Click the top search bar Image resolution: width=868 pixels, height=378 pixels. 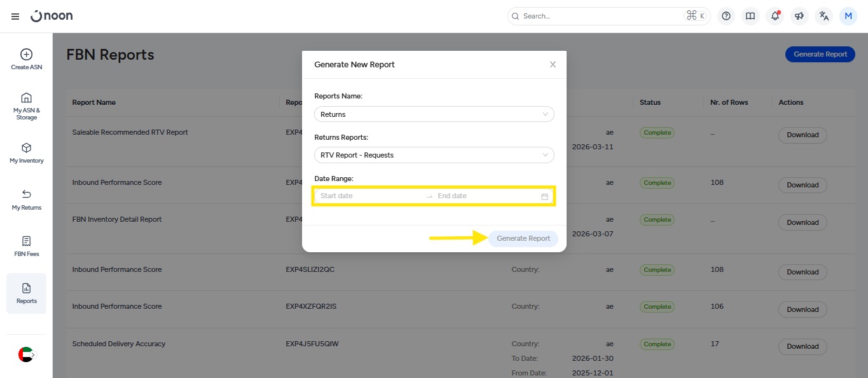pyautogui.click(x=601, y=17)
